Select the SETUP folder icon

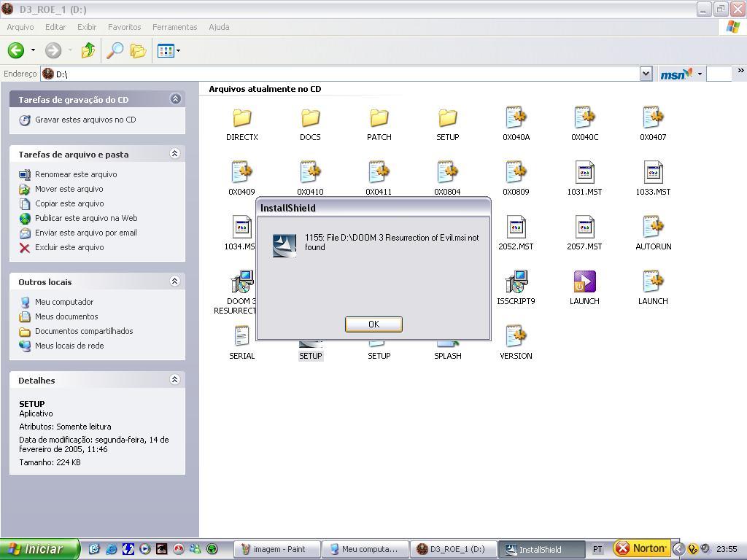(448, 117)
